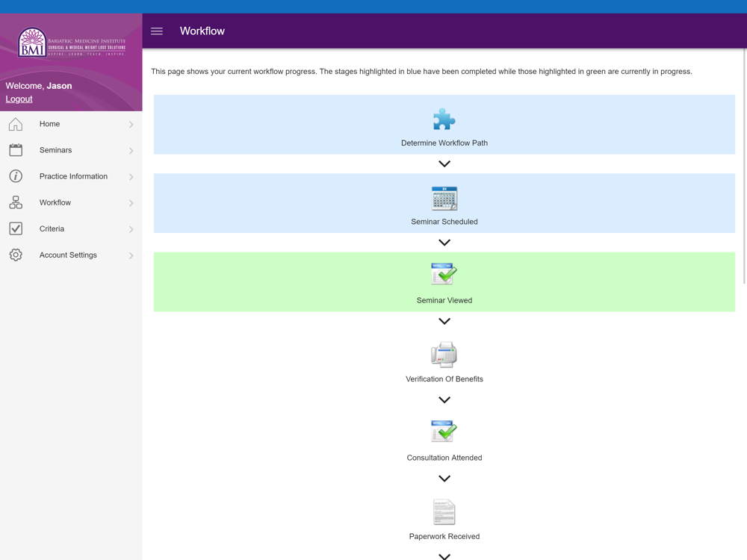Click the info icon beside Practice Information
Viewport: 747px width, 560px height.
16,176
